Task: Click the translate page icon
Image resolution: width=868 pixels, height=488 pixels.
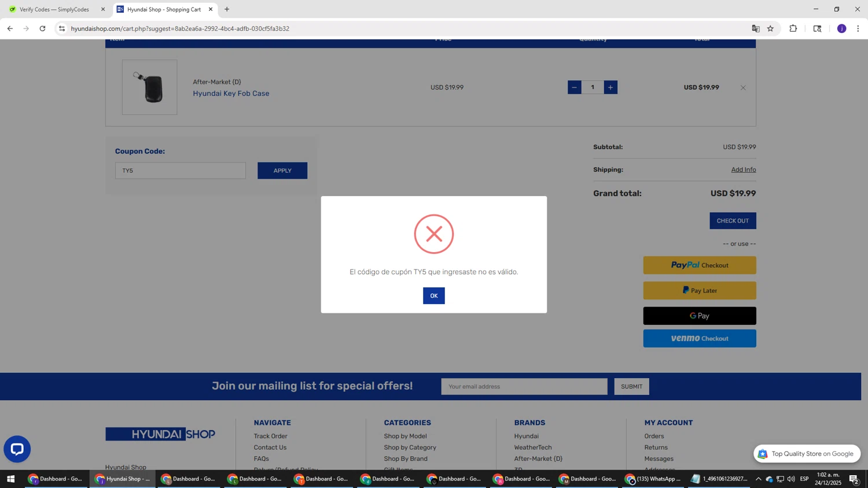Action: coord(755,28)
